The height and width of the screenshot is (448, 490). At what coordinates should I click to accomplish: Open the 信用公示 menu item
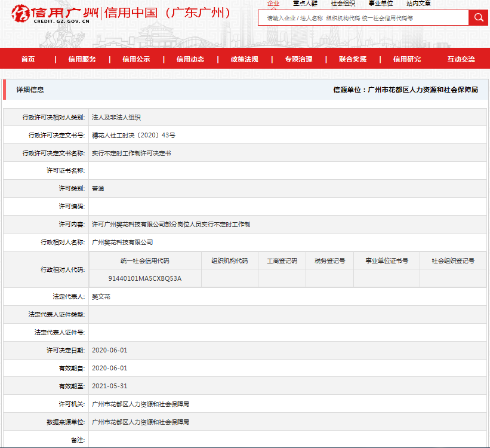pyautogui.click(x=136, y=59)
